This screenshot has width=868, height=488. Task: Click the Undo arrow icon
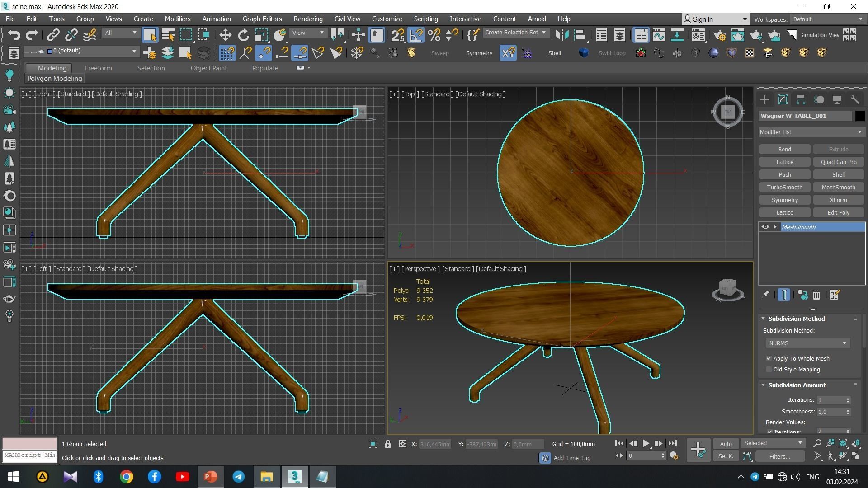point(14,35)
